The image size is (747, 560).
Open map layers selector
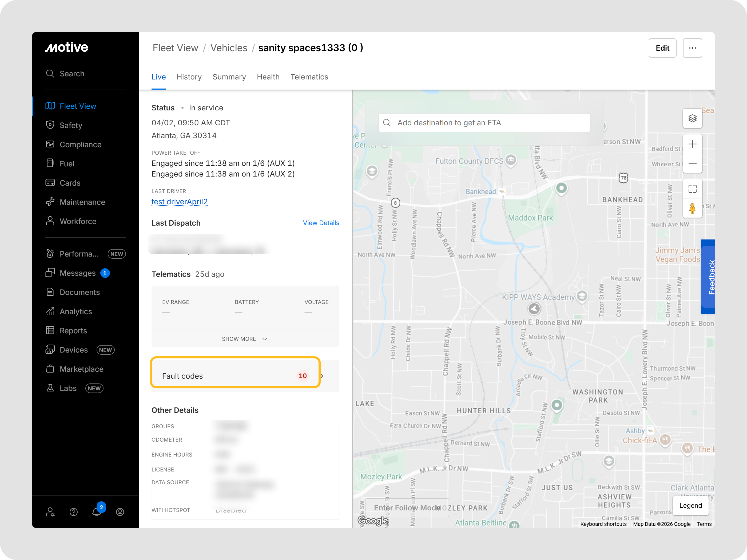(692, 118)
